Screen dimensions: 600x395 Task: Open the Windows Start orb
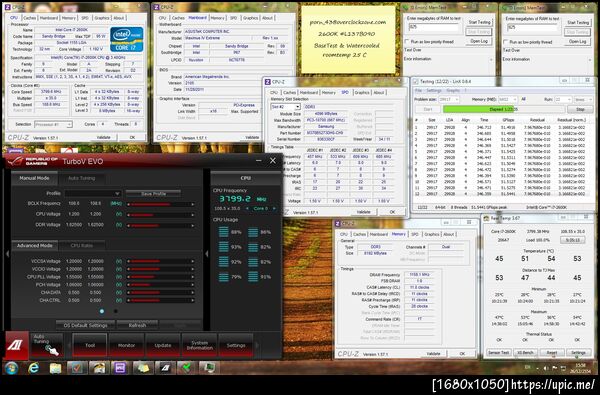11,368
